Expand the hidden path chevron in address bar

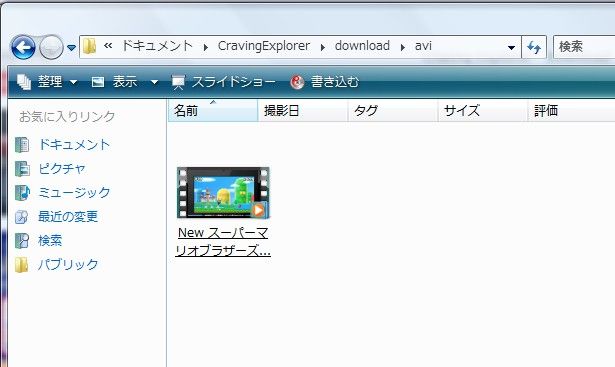(x=108, y=46)
